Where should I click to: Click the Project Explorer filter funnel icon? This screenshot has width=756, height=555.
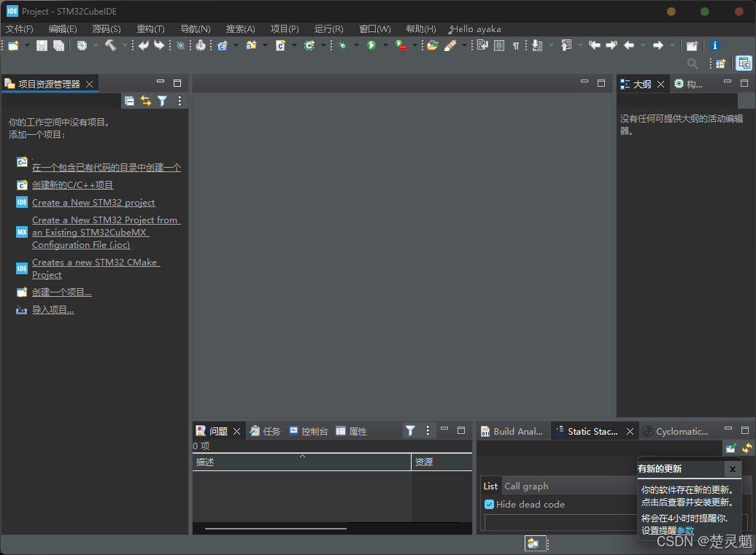pyautogui.click(x=163, y=101)
